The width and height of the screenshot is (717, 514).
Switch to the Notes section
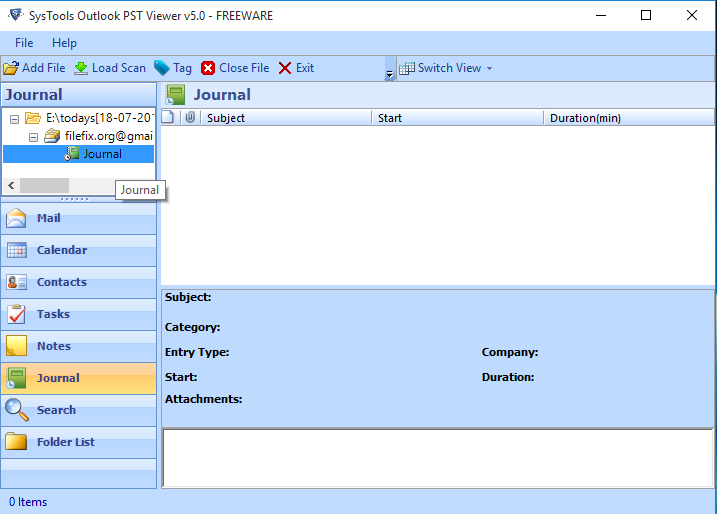[x=79, y=346]
